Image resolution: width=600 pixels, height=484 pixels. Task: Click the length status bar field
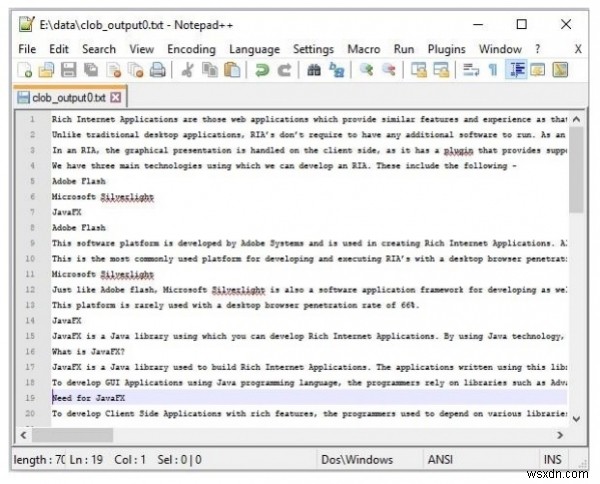tap(39, 459)
